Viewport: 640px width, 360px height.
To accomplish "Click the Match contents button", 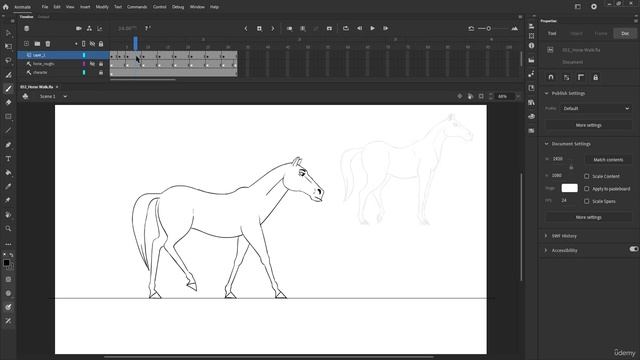I will 608,160.
